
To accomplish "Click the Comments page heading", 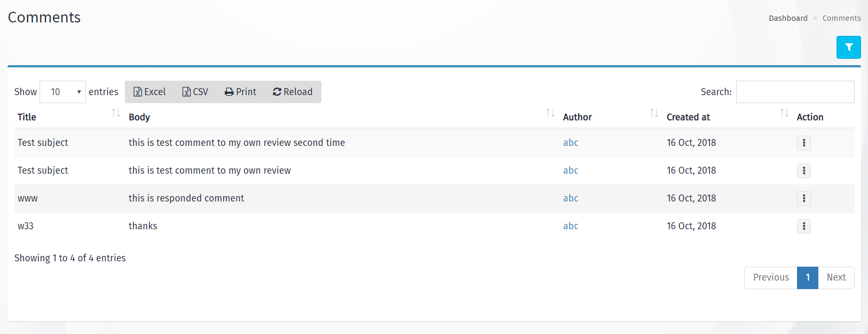I will click(x=44, y=18).
